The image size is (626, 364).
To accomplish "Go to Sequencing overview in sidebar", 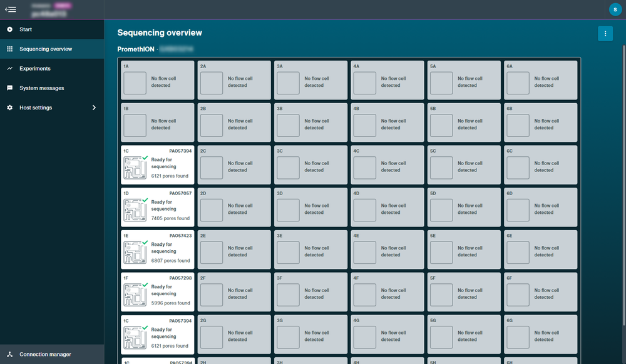I will [x=52, y=49].
